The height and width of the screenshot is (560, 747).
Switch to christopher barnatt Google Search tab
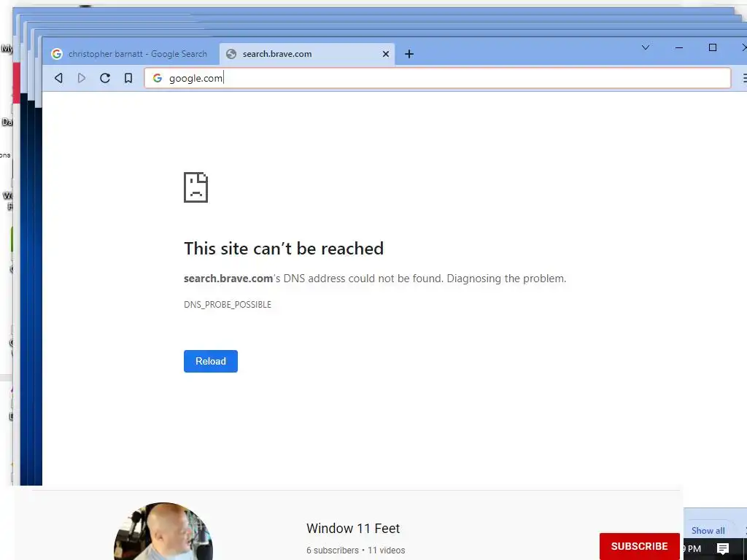click(x=131, y=54)
